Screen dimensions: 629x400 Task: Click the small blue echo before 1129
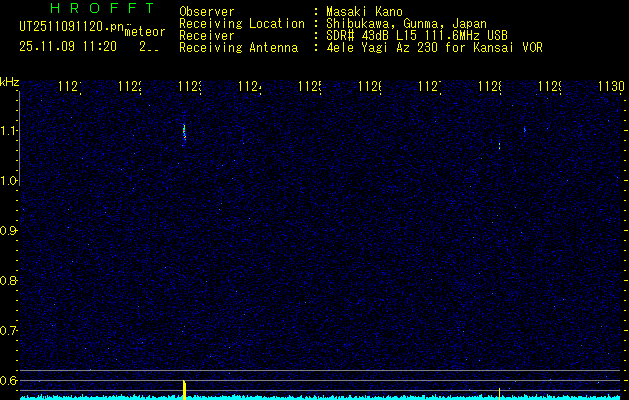click(524, 130)
